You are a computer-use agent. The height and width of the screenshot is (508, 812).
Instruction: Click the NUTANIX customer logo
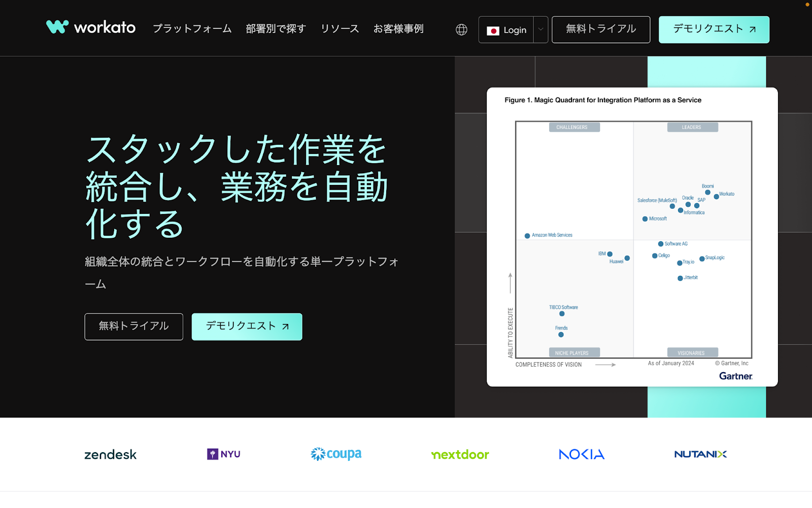point(700,454)
